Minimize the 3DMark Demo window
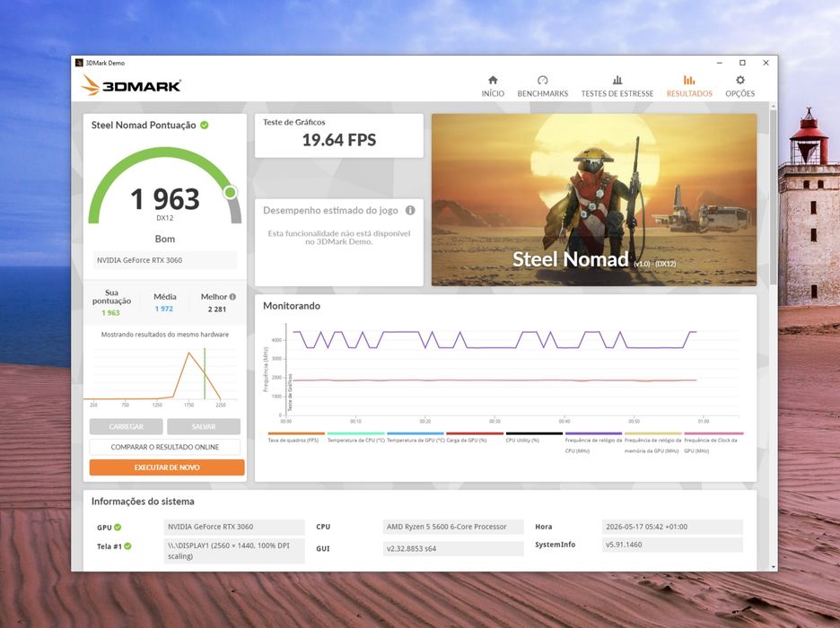The image size is (840, 628). pos(719,63)
